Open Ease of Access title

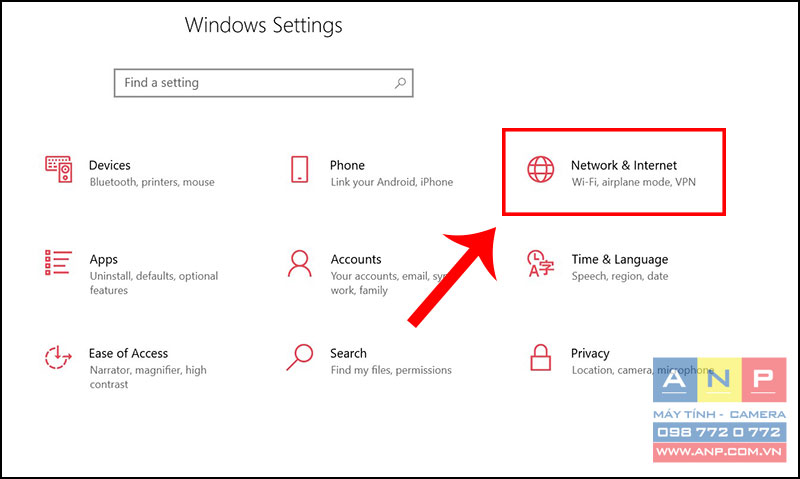click(128, 354)
